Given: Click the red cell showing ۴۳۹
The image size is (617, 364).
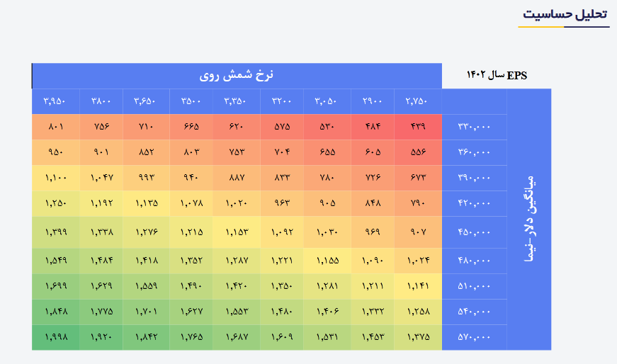Looking at the screenshot, I should (x=417, y=127).
